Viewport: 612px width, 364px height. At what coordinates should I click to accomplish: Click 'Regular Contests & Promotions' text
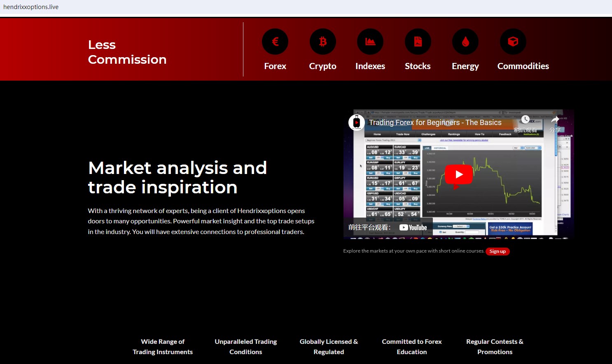(x=495, y=347)
